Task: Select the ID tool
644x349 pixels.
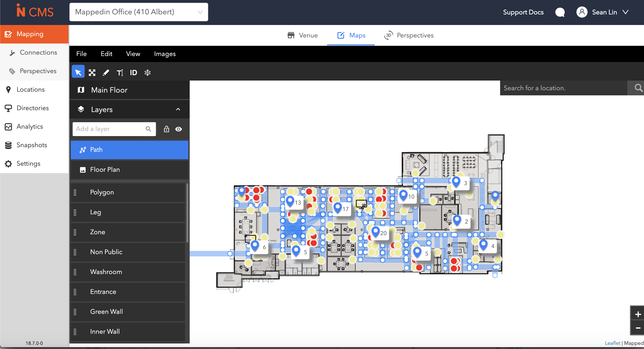Action: pyautogui.click(x=133, y=72)
